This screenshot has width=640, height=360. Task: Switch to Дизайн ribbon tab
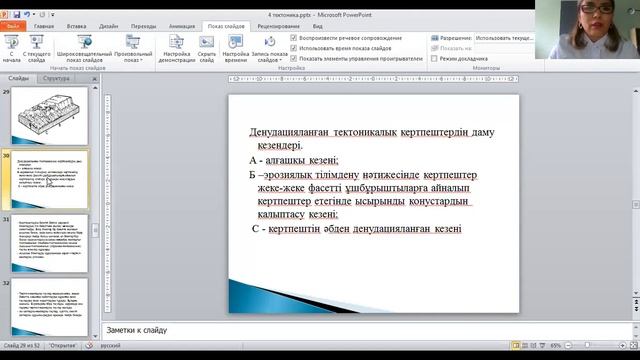pyautogui.click(x=109, y=26)
